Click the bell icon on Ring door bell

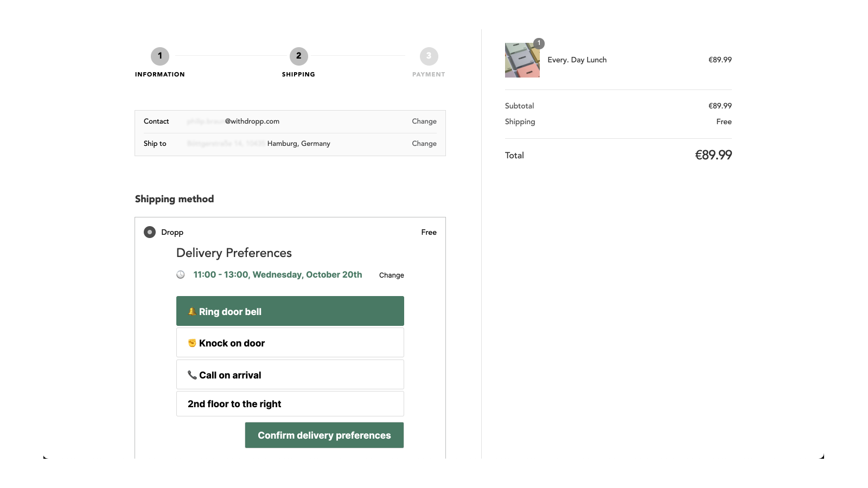click(192, 311)
